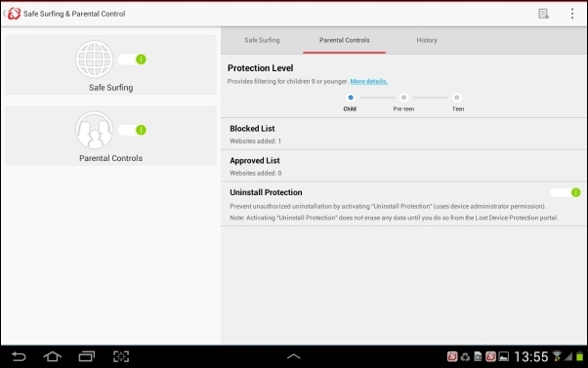
Task: Tap the mobile network signal icon
Action: pos(568,356)
